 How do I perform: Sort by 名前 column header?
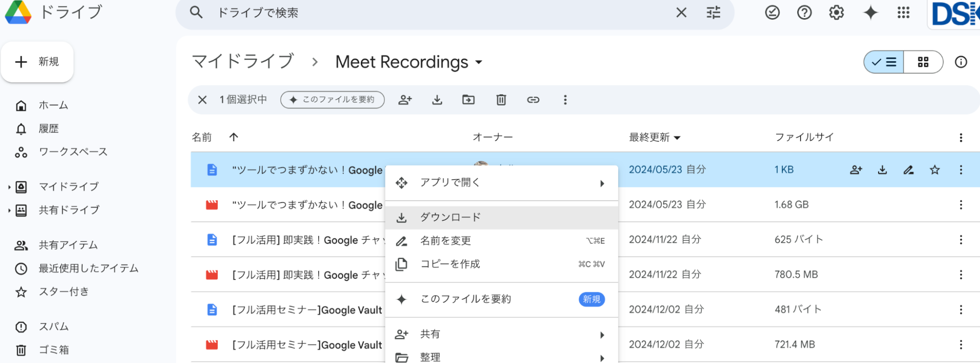pos(201,137)
